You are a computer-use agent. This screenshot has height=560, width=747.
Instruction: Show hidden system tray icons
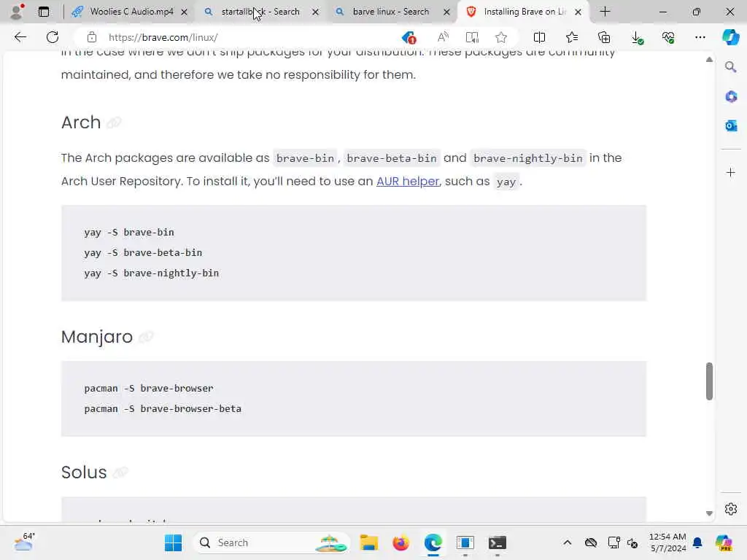567,542
